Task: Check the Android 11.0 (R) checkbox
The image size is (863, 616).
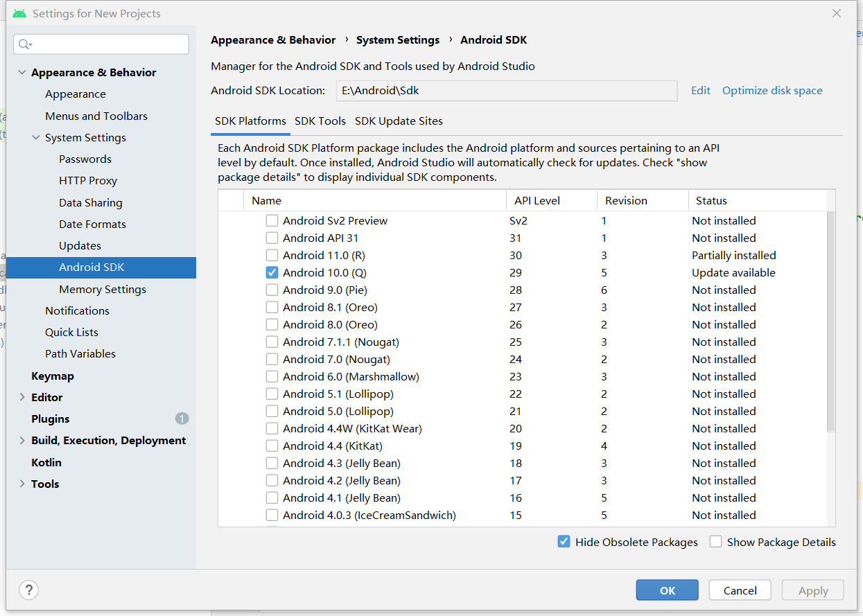Action: point(272,255)
